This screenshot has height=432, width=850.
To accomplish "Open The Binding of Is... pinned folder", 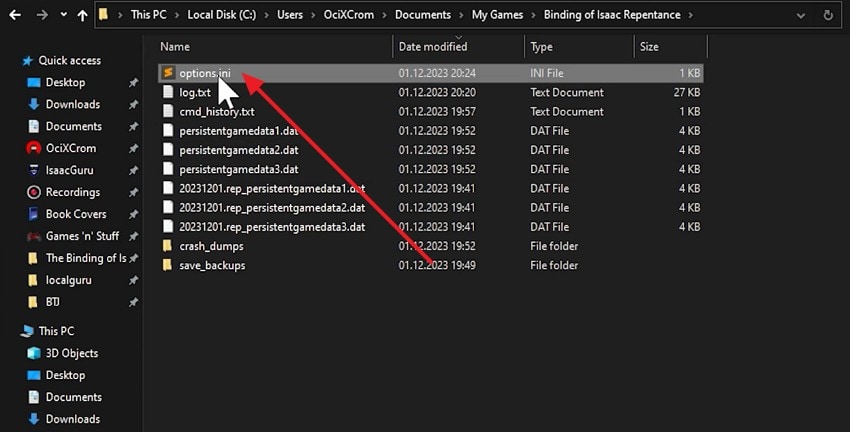I will [x=86, y=258].
